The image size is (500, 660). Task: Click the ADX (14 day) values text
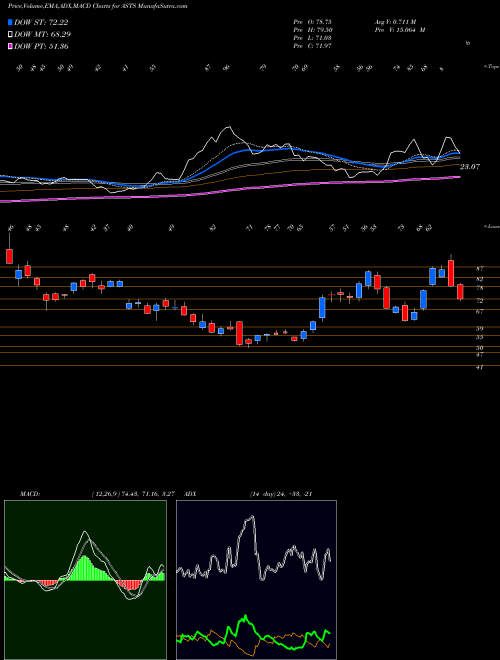280,494
